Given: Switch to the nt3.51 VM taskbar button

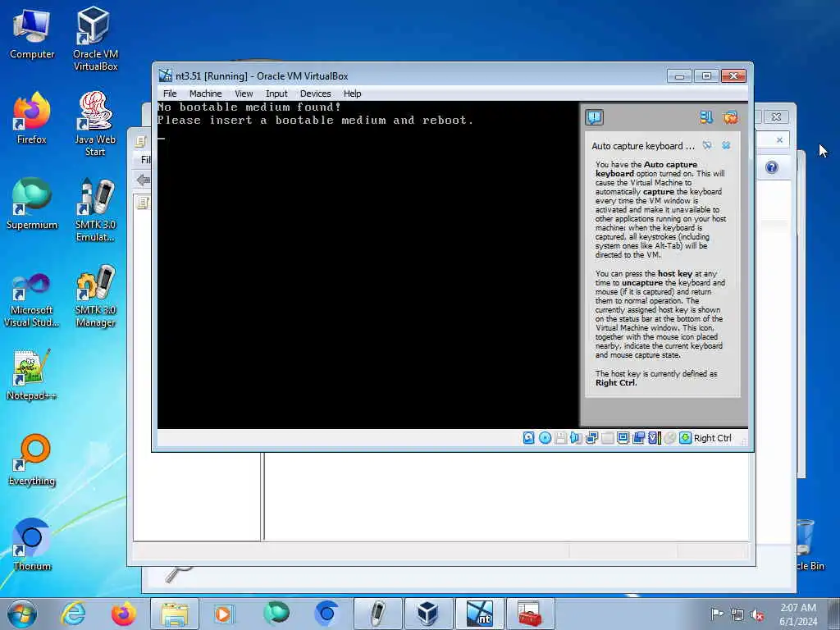Looking at the screenshot, I should coord(479,614).
